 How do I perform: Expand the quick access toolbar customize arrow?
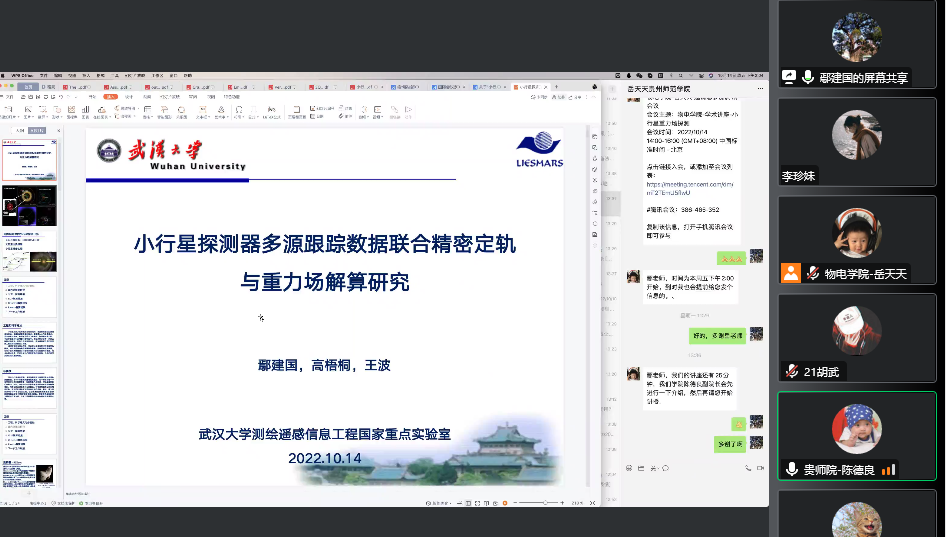tap(75, 97)
